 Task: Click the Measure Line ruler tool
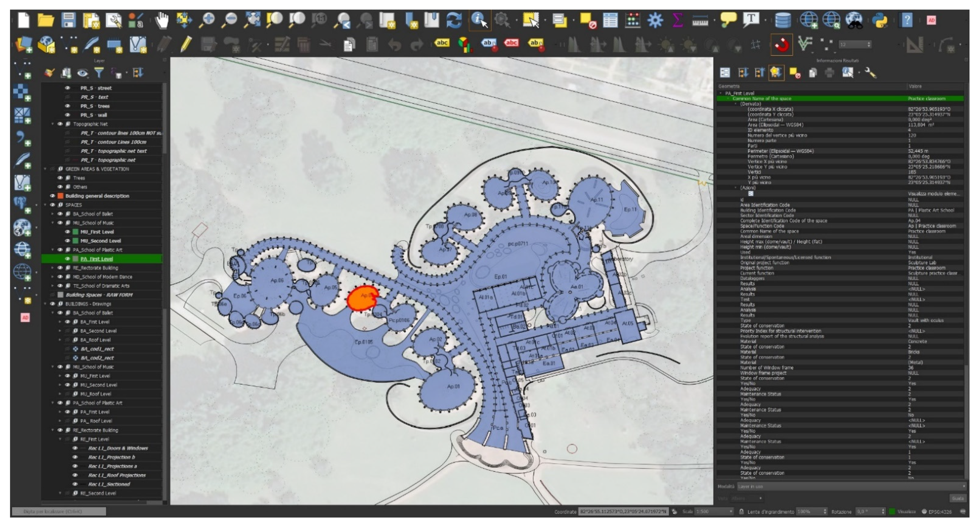pos(700,20)
